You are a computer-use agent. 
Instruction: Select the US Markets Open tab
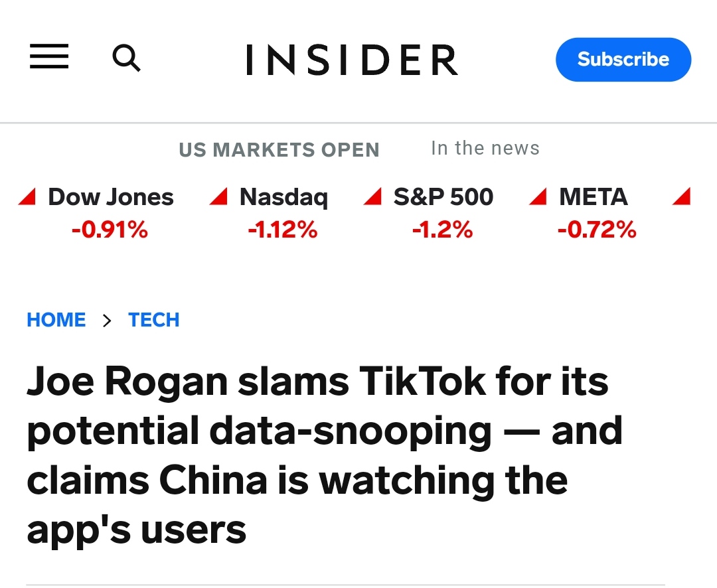pyautogui.click(x=279, y=149)
